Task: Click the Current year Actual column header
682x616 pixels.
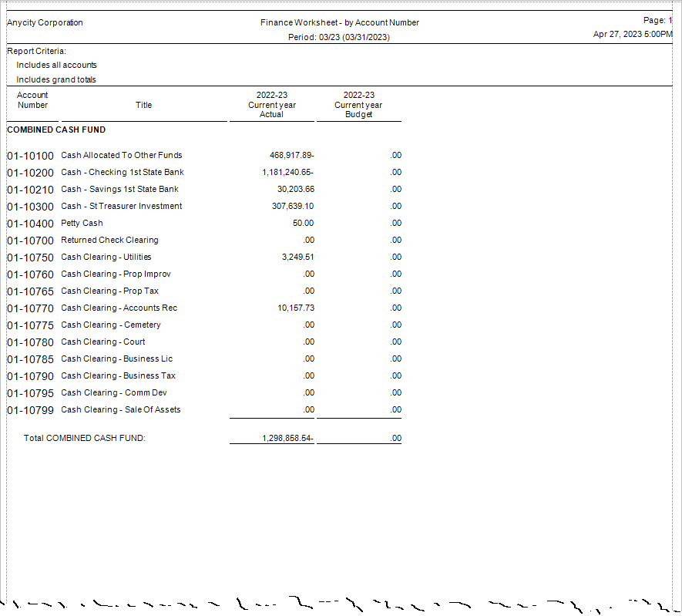Action: tap(271, 105)
